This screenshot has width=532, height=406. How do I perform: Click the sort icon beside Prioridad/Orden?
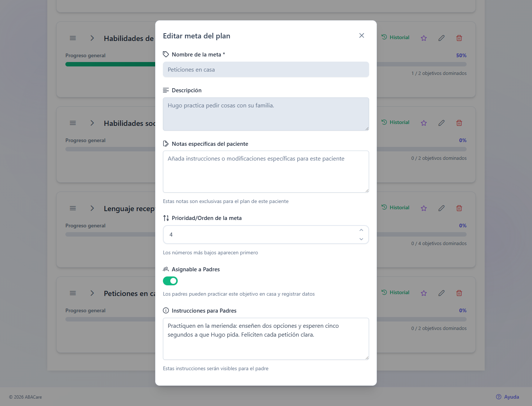coord(166,218)
